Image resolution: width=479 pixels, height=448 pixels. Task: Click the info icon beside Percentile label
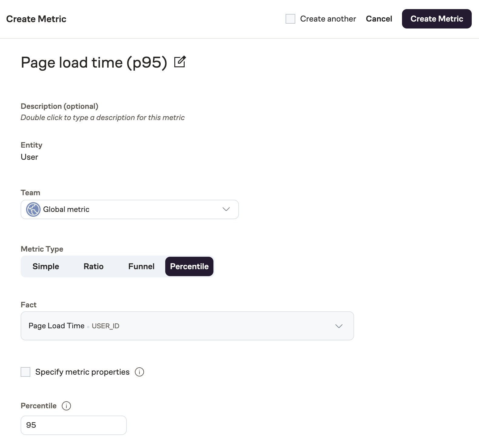pyautogui.click(x=66, y=406)
